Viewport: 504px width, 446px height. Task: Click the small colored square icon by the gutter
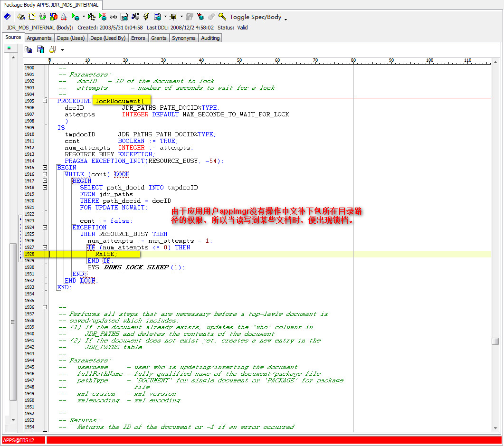(x=9, y=48)
